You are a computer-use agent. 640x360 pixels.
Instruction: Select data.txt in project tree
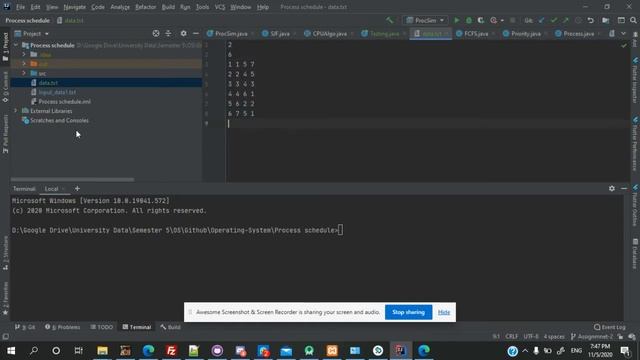click(48, 83)
